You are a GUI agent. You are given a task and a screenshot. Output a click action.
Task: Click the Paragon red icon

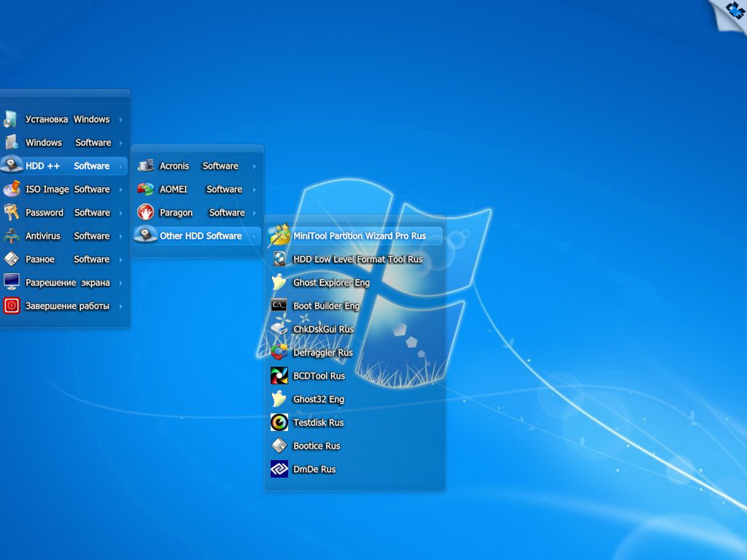pyautogui.click(x=145, y=212)
